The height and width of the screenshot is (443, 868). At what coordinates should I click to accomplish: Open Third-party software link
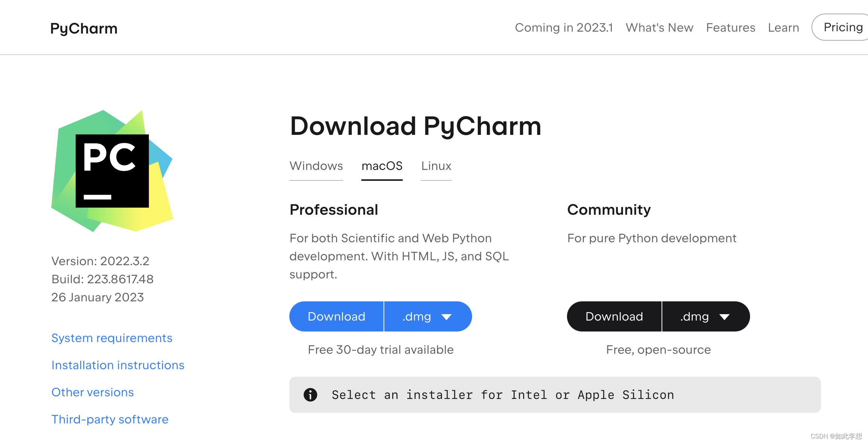pos(110,419)
